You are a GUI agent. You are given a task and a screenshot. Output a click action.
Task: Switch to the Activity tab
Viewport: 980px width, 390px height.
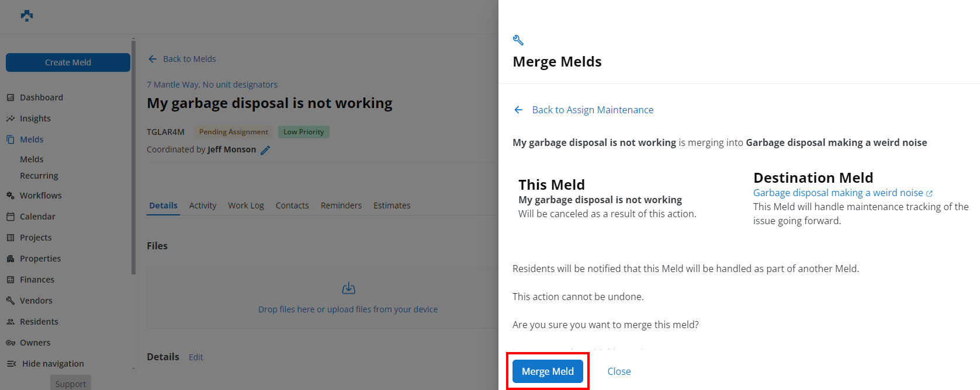(x=202, y=205)
